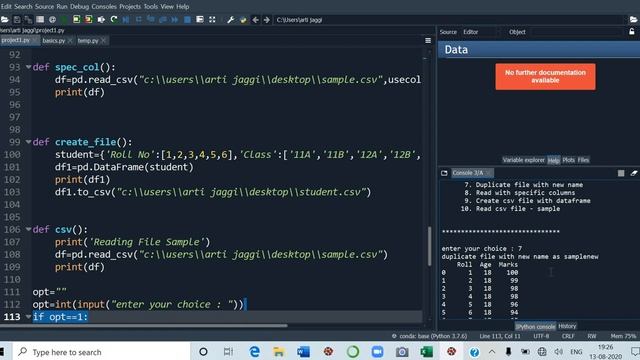Open Excel from the taskbar

(427, 351)
